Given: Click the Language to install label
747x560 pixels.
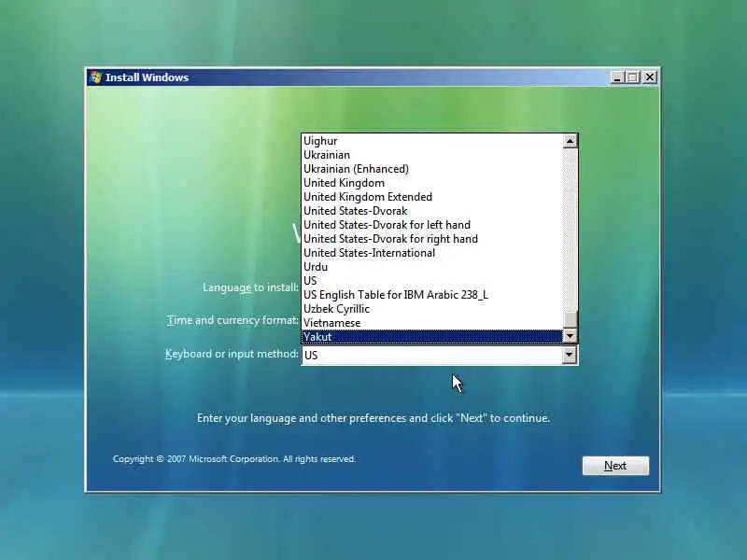Looking at the screenshot, I should (x=250, y=287).
